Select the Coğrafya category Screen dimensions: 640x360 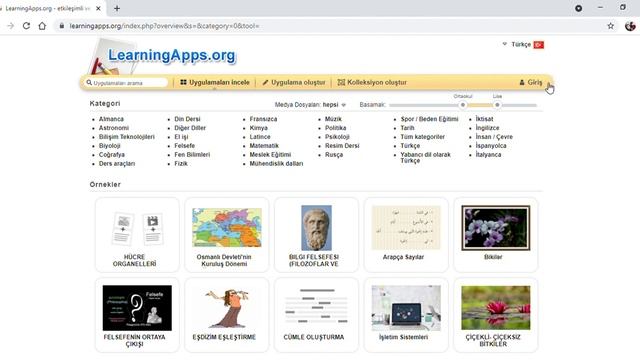point(111,155)
